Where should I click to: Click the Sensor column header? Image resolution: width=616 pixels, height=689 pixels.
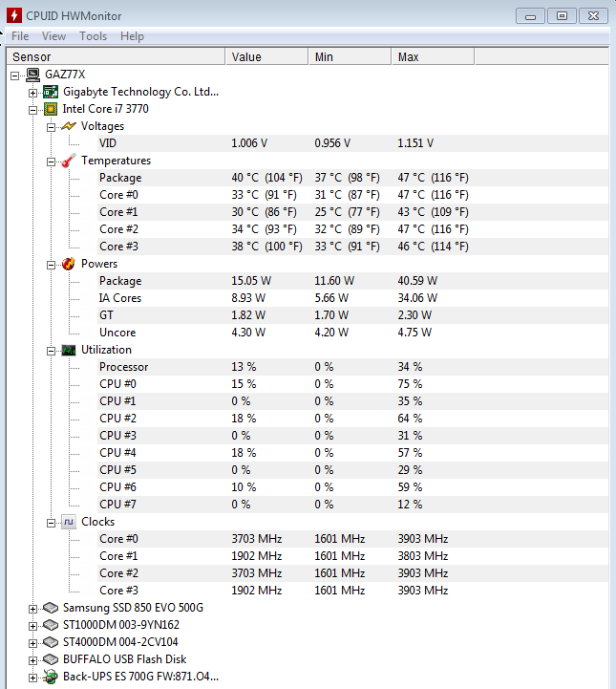tap(116, 56)
